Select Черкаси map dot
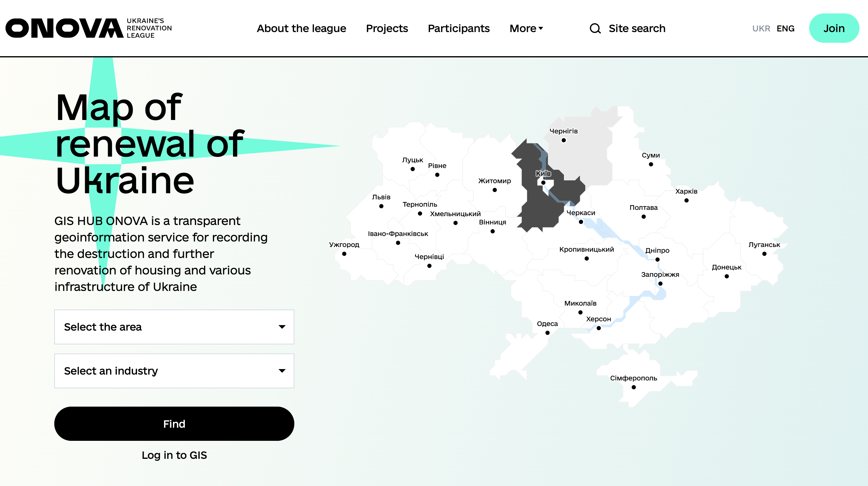 tap(581, 222)
